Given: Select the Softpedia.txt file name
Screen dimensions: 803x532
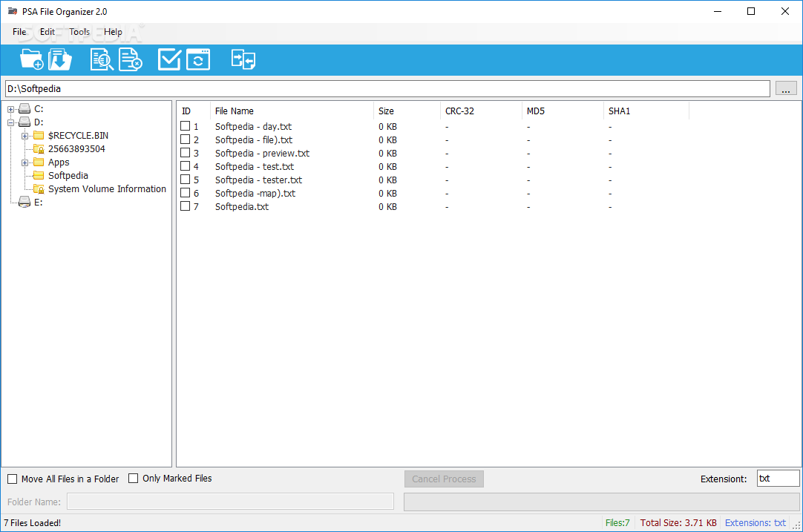Looking at the screenshot, I should 242,206.
